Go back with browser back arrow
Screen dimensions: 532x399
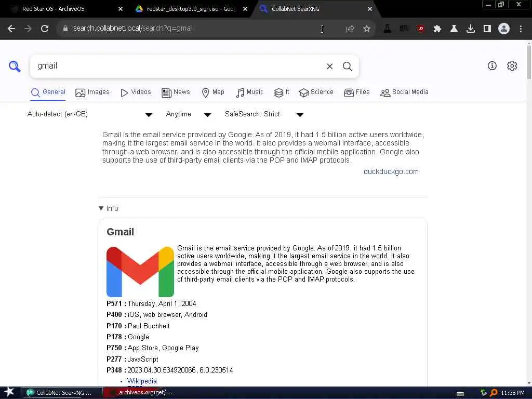[11, 29]
